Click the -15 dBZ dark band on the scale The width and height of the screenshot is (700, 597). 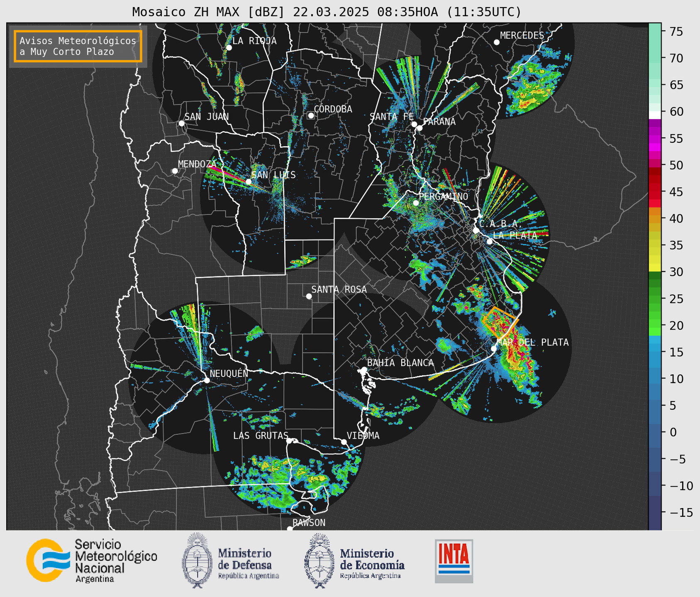(x=655, y=512)
